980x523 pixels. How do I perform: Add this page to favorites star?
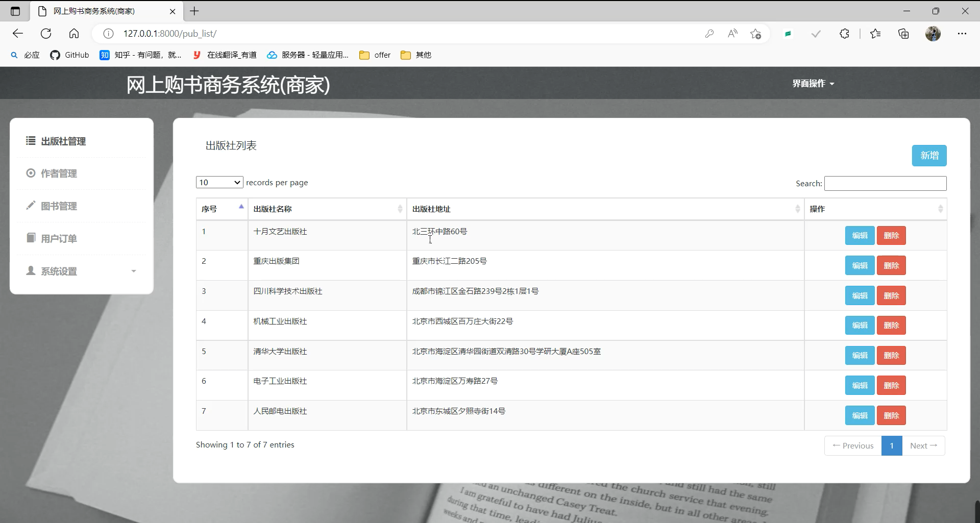coord(756,34)
